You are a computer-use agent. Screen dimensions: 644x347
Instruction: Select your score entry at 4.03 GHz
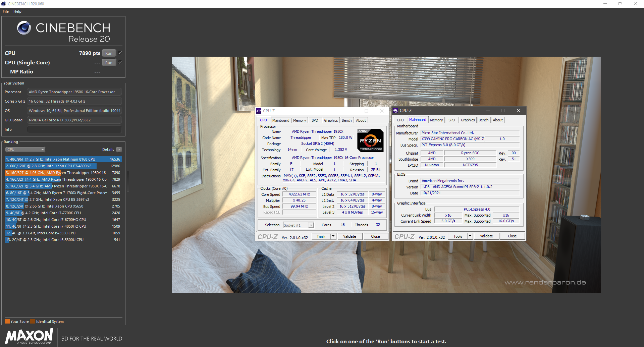pyautogui.click(x=63, y=173)
